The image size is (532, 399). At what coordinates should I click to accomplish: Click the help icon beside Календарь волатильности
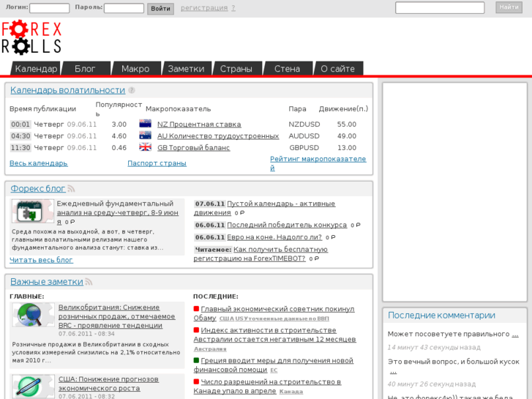pyautogui.click(x=132, y=91)
